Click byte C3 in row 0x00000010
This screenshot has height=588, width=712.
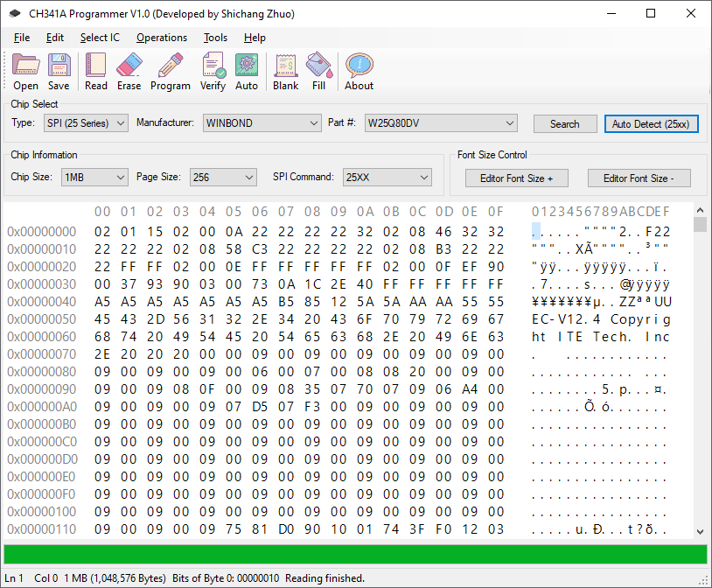pos(260,249)
